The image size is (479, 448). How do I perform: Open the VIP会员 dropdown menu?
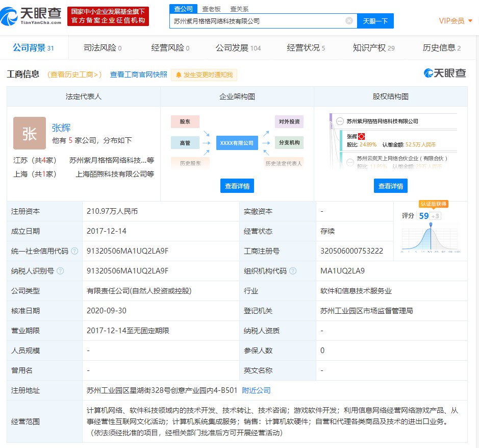coord(456,21)
